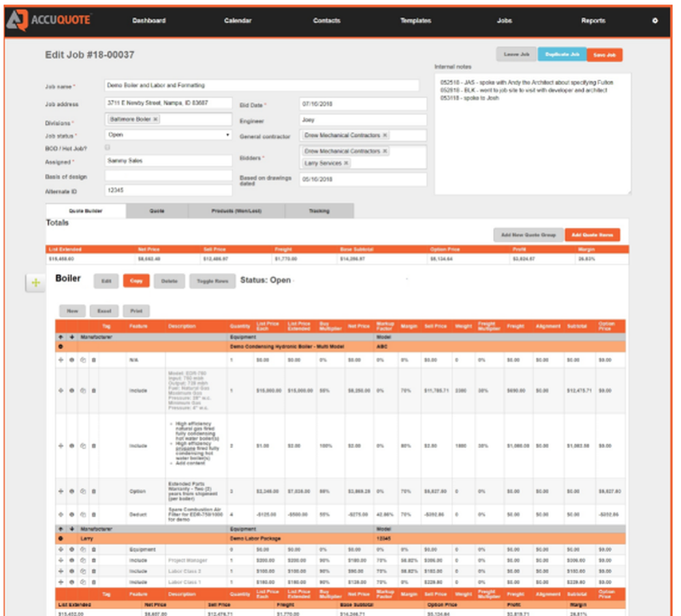Toggle visibility of the Labor Class 2 row
The width and height of the screenshot is (681, 616).
coord(72,571)
